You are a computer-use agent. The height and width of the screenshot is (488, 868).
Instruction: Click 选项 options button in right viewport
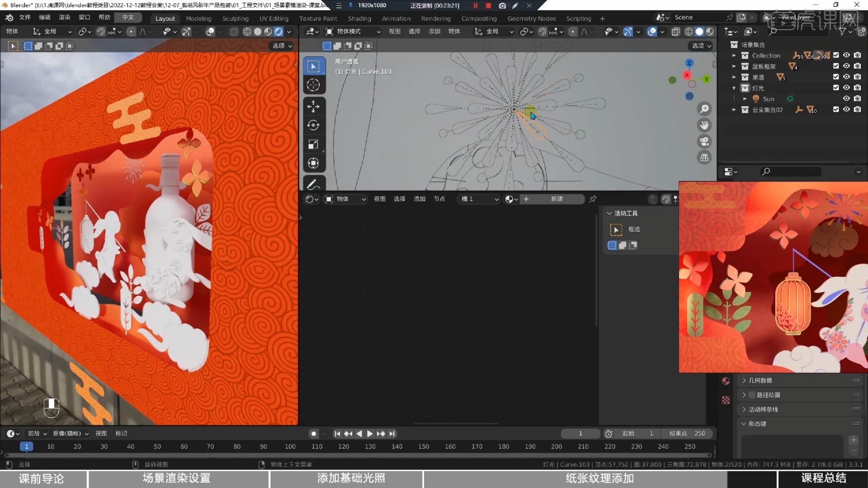[x=701, y=46]
